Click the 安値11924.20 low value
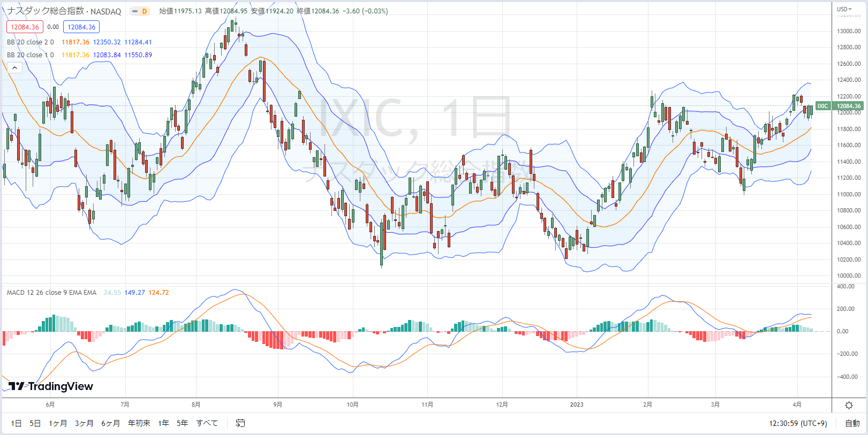The width and height of the screenshot is (868, 435). point(272,11)
